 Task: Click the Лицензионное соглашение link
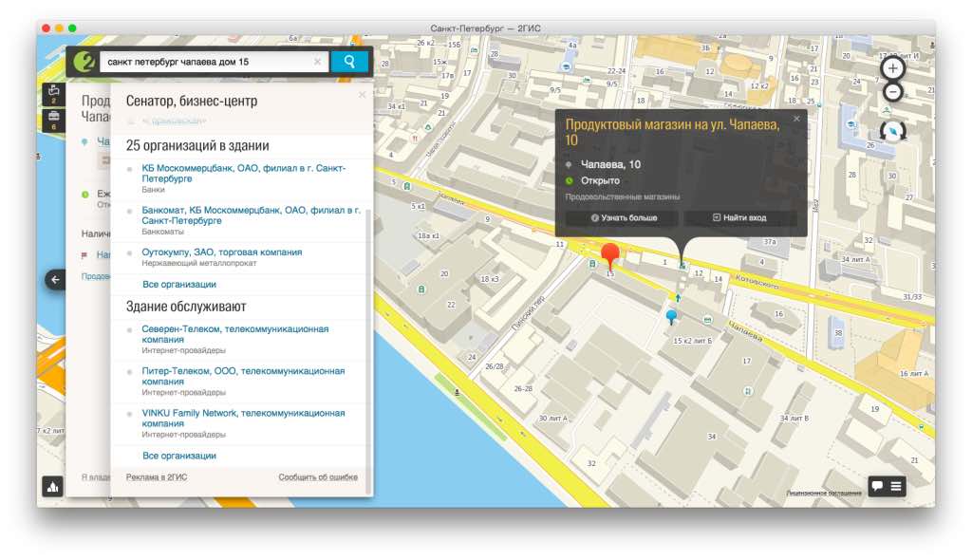824,493
